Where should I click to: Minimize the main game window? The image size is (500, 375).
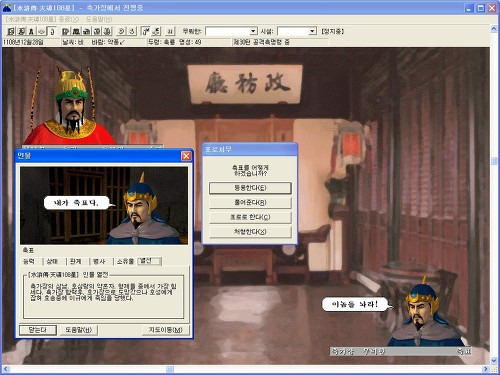coord(469,8)
